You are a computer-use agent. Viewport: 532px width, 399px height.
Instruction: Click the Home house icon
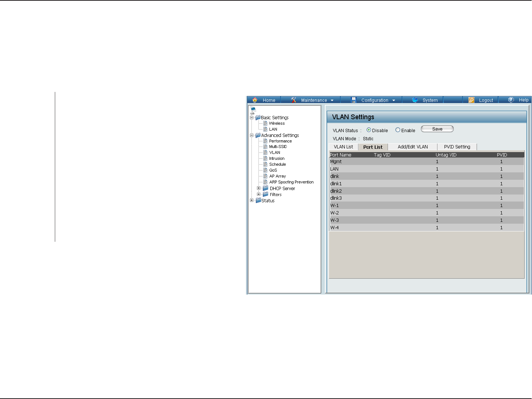point(255,100)
